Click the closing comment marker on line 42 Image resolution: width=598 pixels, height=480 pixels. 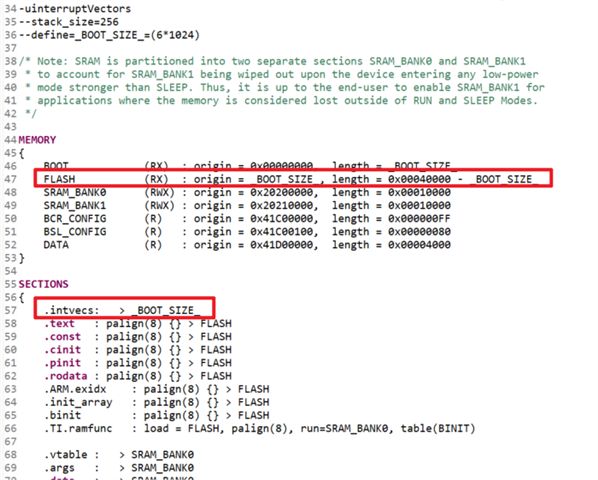point(31,114)
